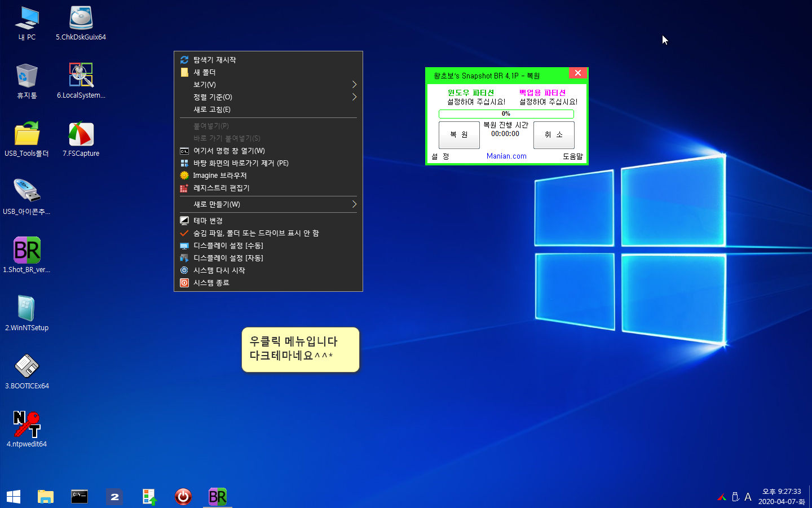Click the 취 소 cancel button
Image resolution: width=812 pixels, height=508 pixels.
click(x=554, y=135)
